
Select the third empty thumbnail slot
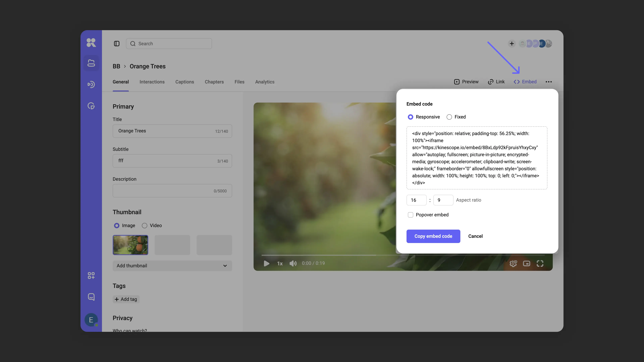click(214, 245)
